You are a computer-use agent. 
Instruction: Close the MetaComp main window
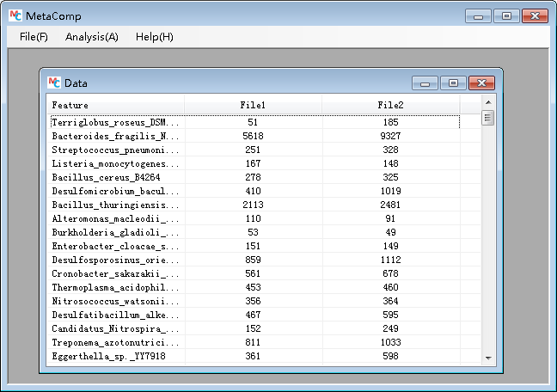click(x=536, y=15)
